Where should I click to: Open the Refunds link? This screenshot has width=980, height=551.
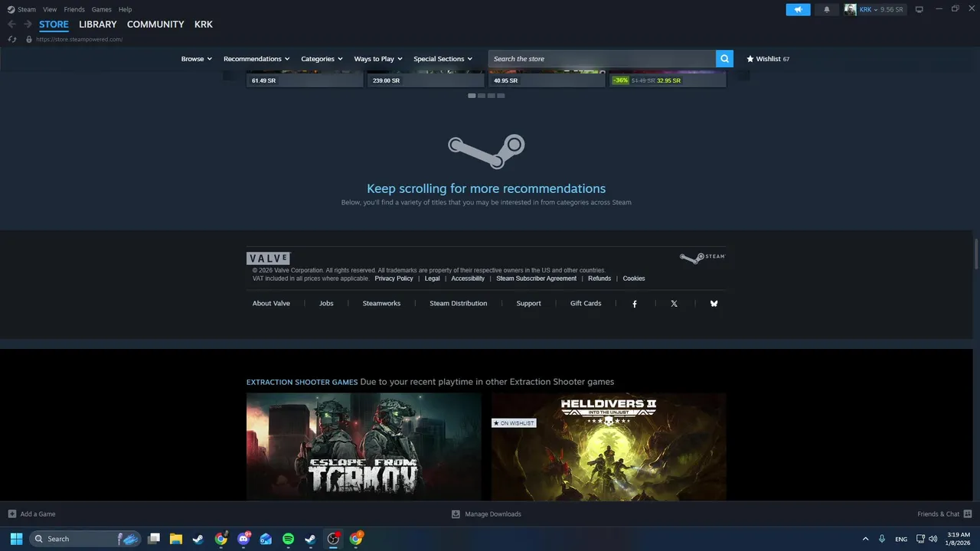599,279
